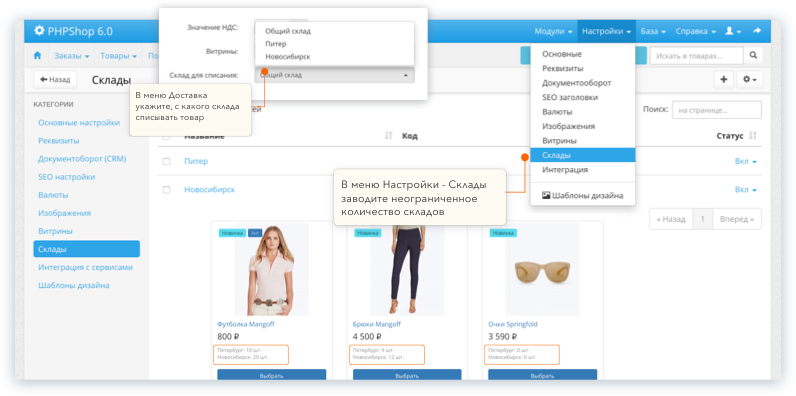
Task: Open Очки Springfold product link
Action: 513,324
